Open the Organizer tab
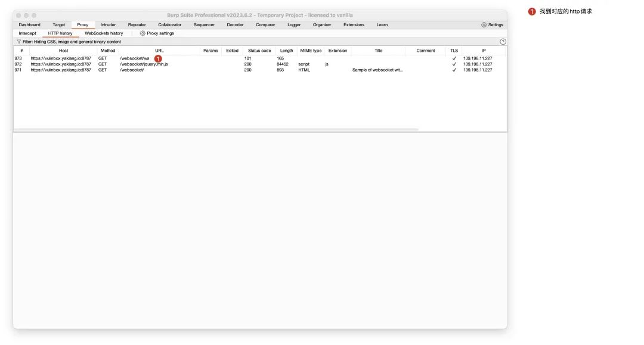Image resolution: width=644 pixels, height=345 pixels. click(322, 25)
